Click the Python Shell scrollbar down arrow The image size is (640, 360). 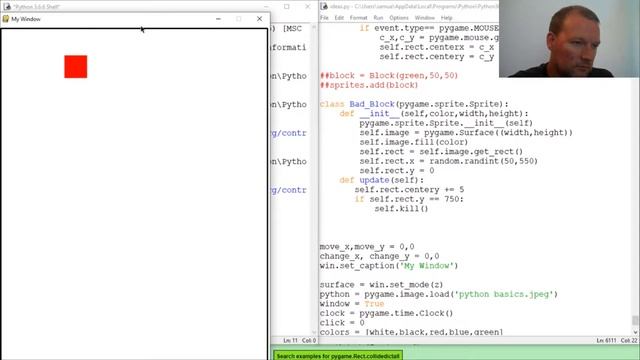[x=314, y=332]
